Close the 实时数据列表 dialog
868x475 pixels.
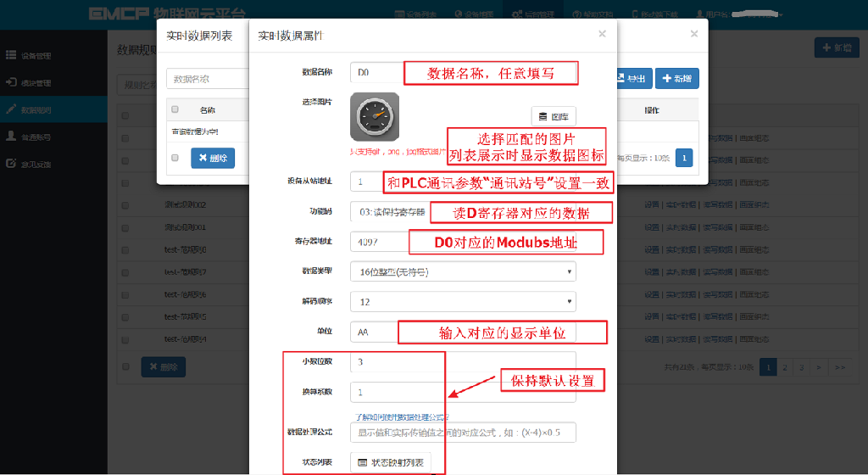point(693,34)
